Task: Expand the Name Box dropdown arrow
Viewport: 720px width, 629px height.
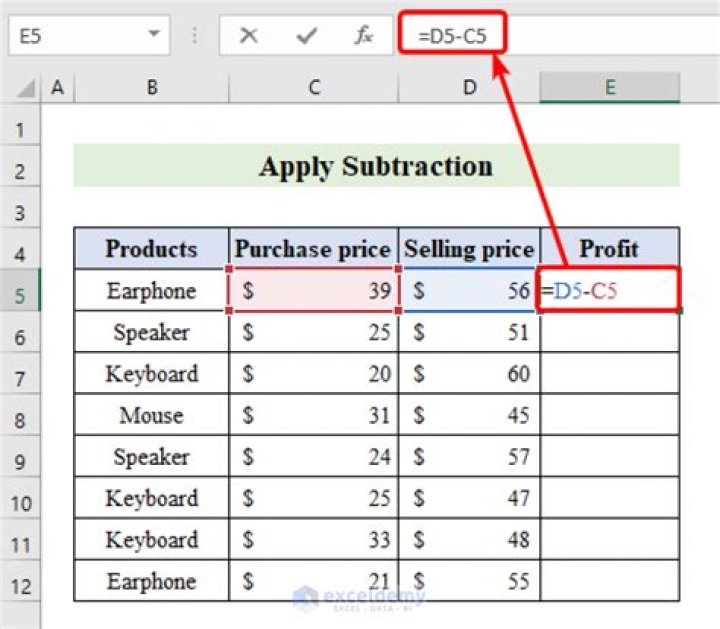Action: [x=154, y=35]
